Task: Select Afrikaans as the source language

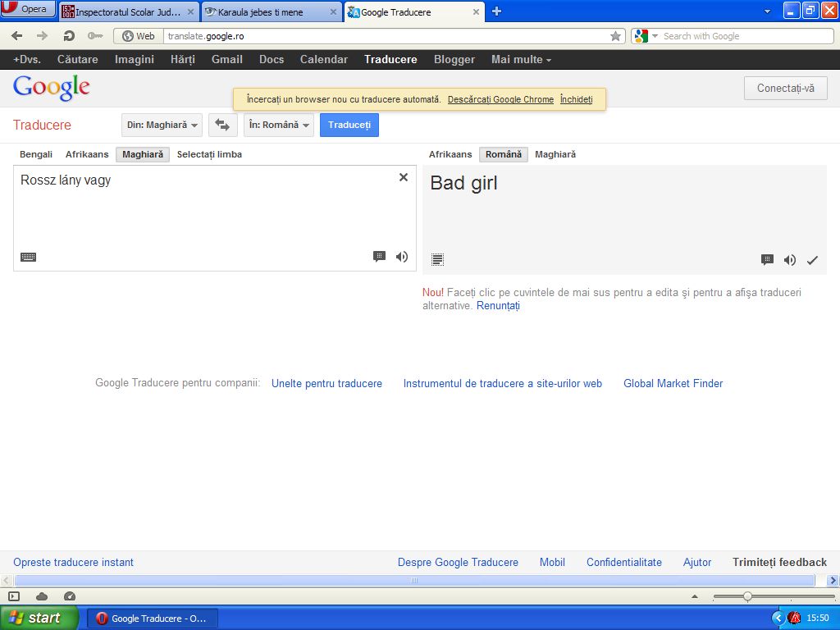Action: click(87, 154)
